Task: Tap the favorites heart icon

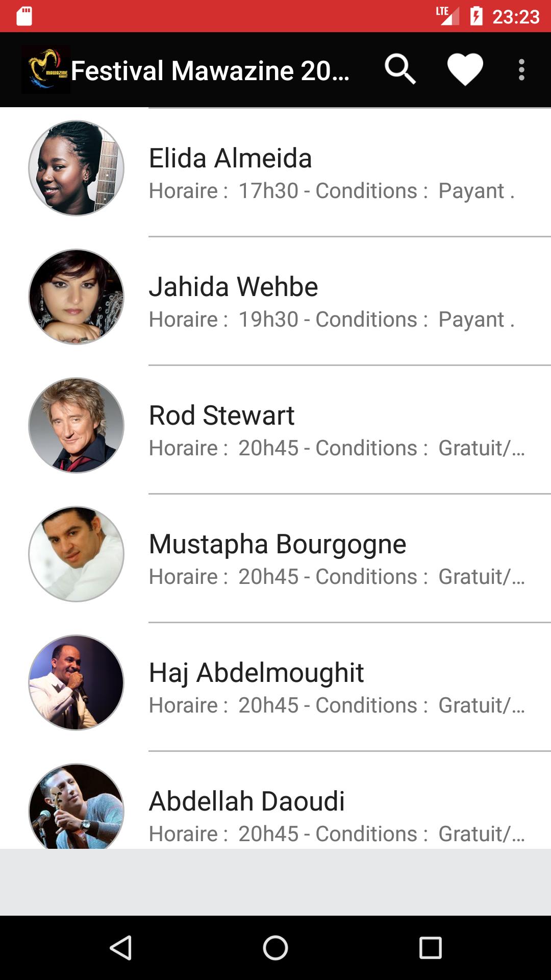Action: click(465, 69)
